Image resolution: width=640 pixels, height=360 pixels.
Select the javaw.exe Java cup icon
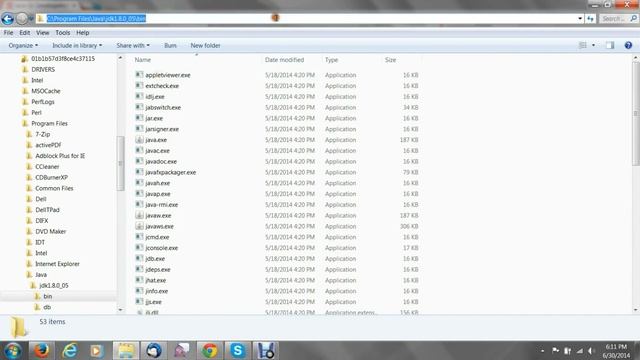[x=139, y=215]
